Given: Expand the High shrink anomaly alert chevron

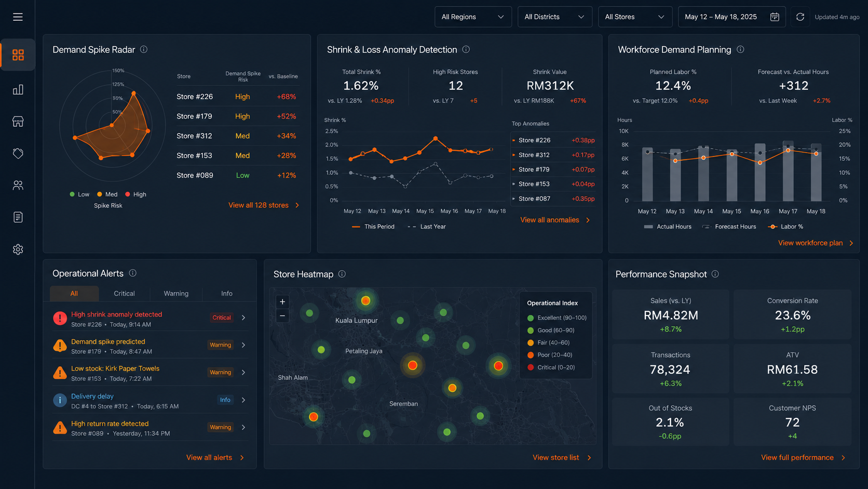Looking at the screenshot, I should pos(243,318).
